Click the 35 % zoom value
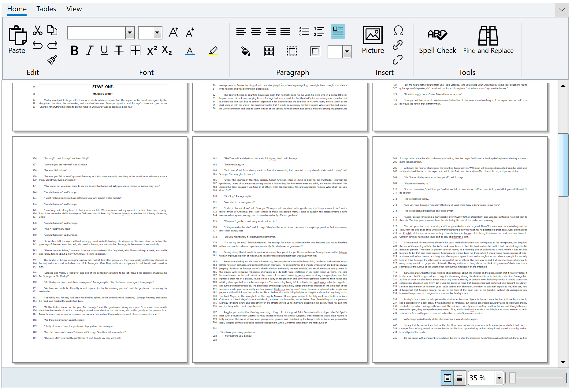The width and height of the screenshot is (572, 392). pyautogui.click(x=481, y=378)
